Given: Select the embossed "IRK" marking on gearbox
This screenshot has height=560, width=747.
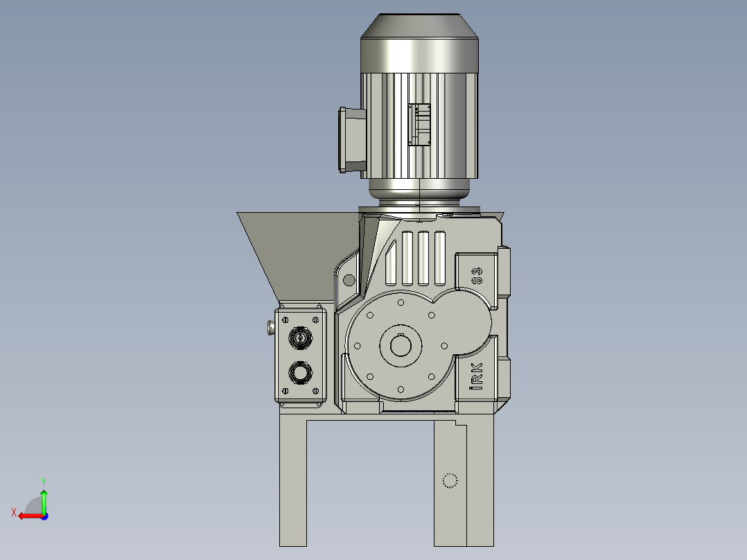Looking at the screenshot, I should pyautogui.click(x=477, y=376).
